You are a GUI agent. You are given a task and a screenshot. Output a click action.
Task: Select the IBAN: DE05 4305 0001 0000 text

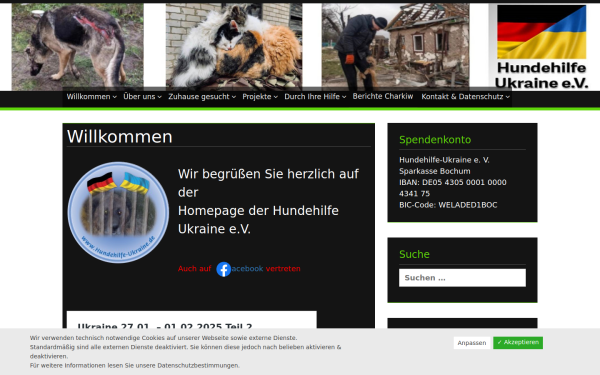pos(453,183)
